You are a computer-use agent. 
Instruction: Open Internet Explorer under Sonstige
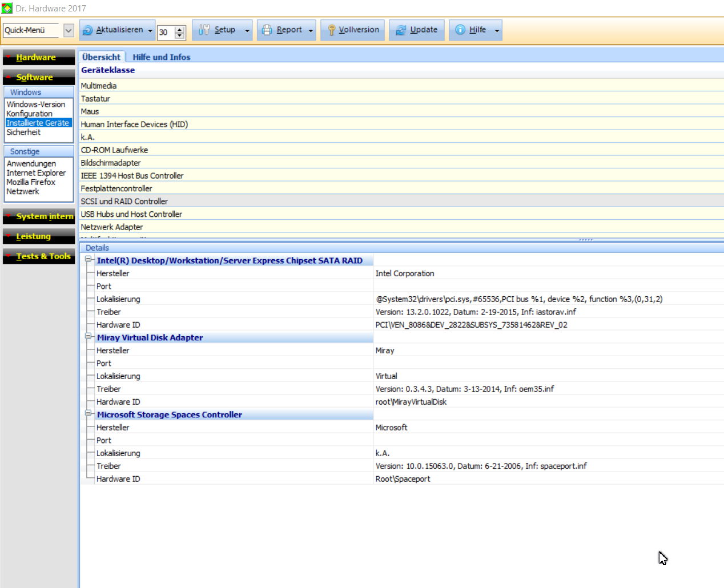(x=36, y=173)
